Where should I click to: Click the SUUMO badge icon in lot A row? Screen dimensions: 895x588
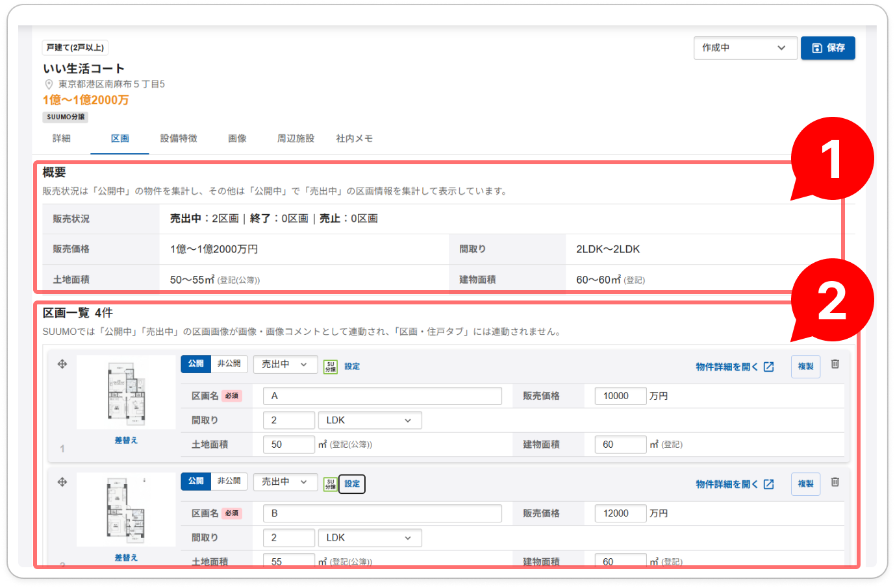click(331, 367)
